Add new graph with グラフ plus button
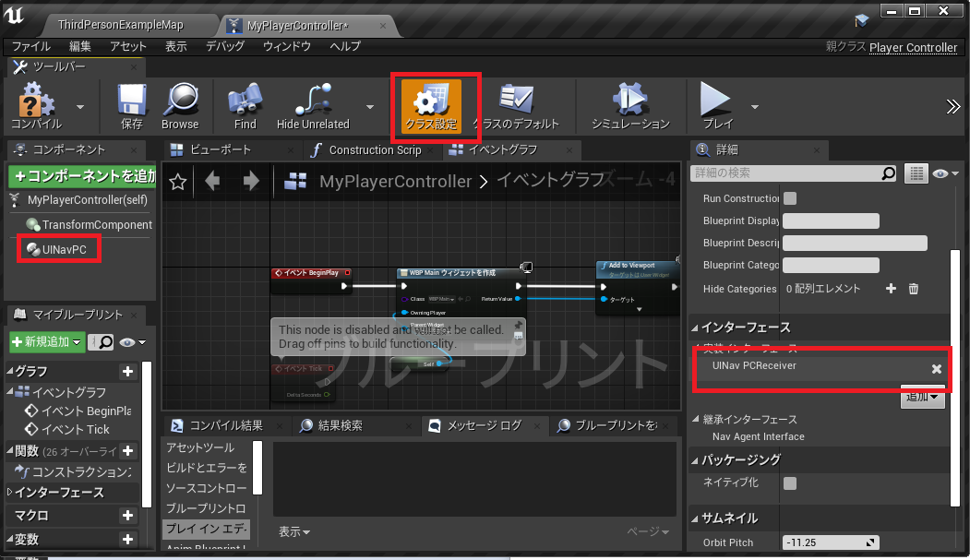Screen dimensions: 970x560 (127, 372)
